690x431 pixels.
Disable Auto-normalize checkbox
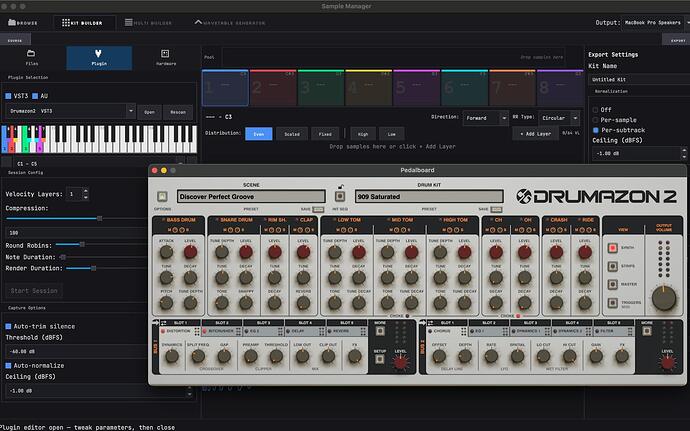click(x=8, y=365)
